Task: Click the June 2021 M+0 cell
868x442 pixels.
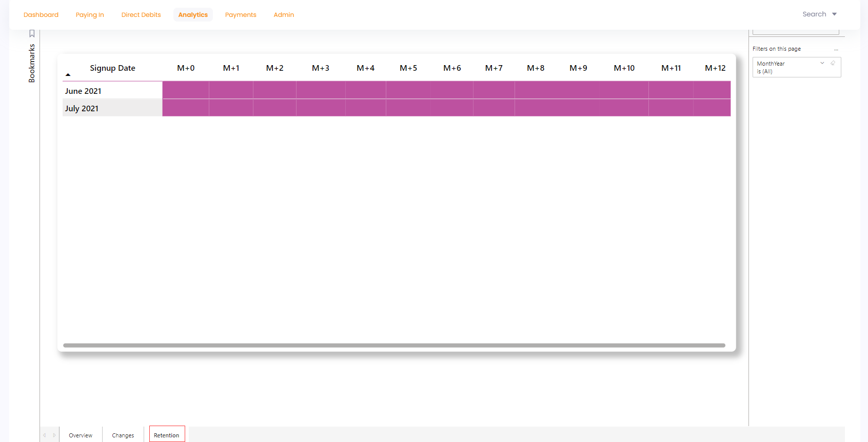Action: [x=186, y=90]
